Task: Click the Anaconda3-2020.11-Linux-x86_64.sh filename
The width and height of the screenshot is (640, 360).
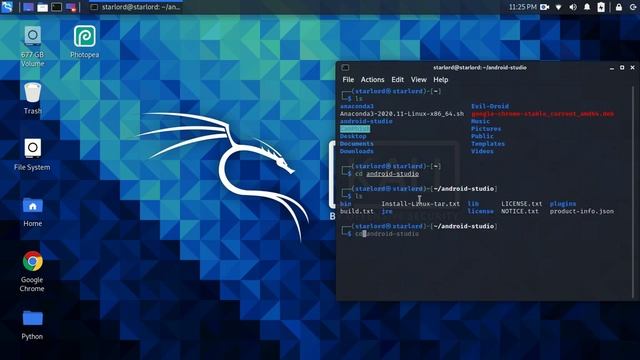Action: point(402,114)
